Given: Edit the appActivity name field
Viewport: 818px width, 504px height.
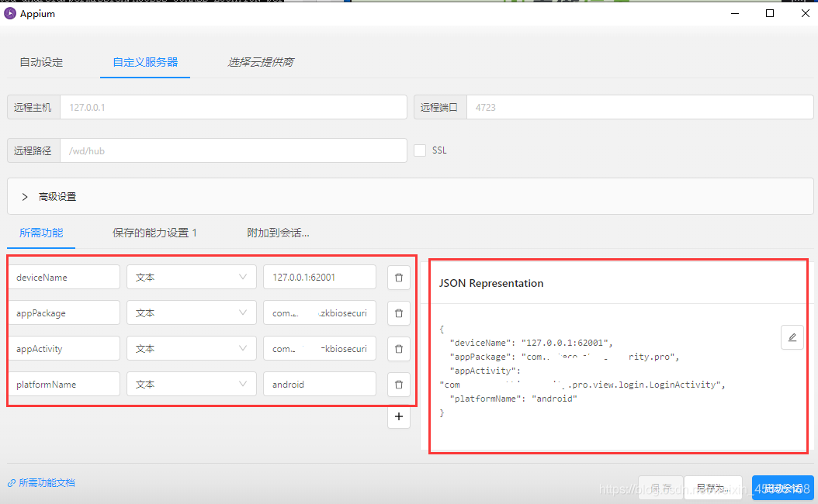Looking at the screenshot, I should [64, 349].
